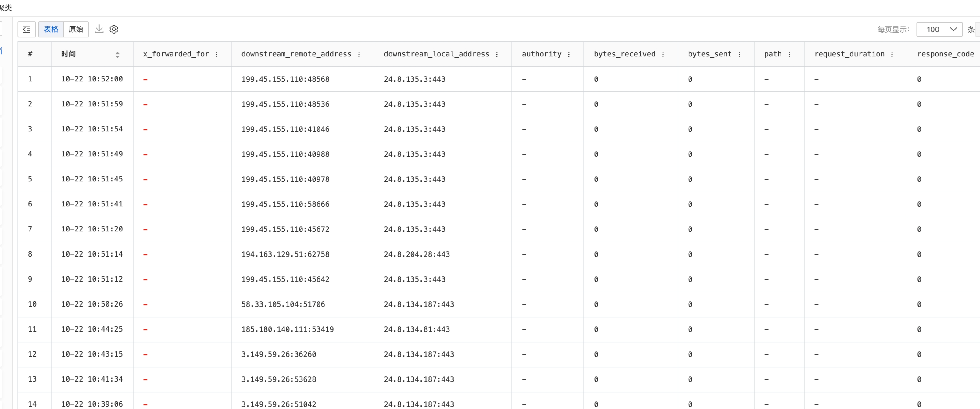Click local address 24.8.134.81:443 in row 11
980x409 pixels.
pos(417,329)
